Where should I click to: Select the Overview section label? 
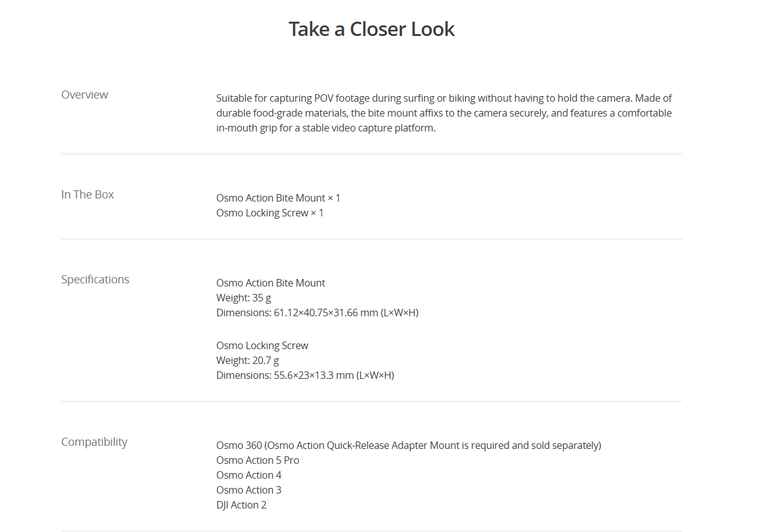tap(84, 94)
